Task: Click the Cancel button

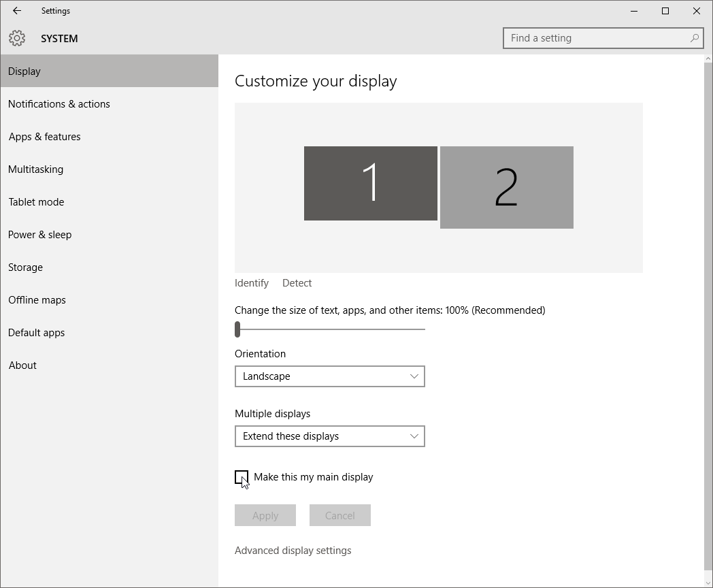Action: (x=339, y=515)
